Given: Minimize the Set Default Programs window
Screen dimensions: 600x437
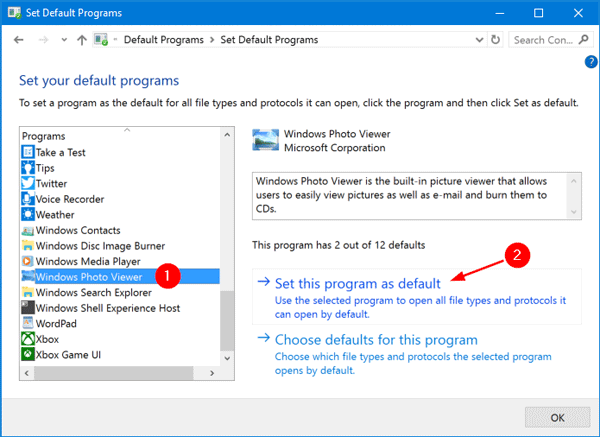Looking at the screenshot, I should 500,13.
